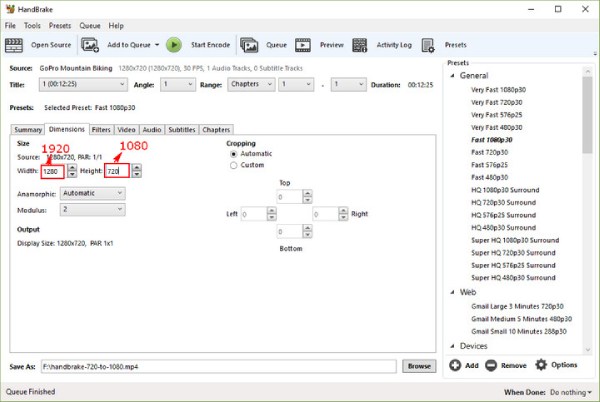Click the HandBrake app logo in title bar
Image resolution: width=600 pixels, height=402 pixels.
point(10,9)
